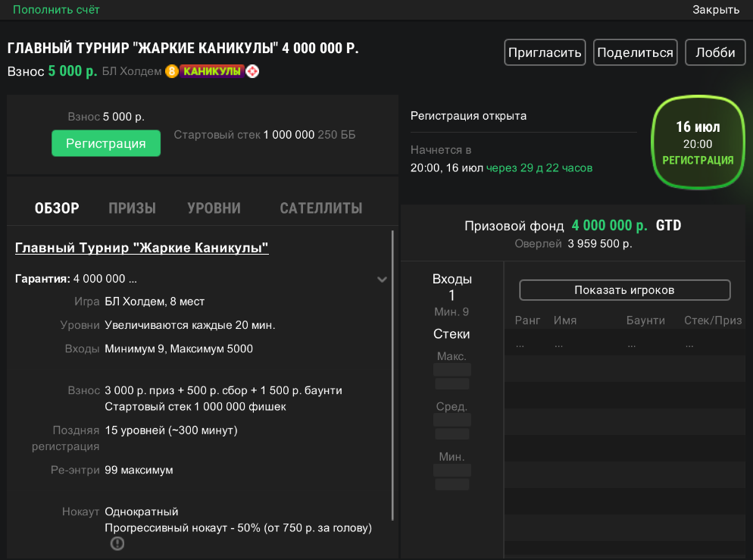Click the knockout info exclamation icon

[117, 543]
